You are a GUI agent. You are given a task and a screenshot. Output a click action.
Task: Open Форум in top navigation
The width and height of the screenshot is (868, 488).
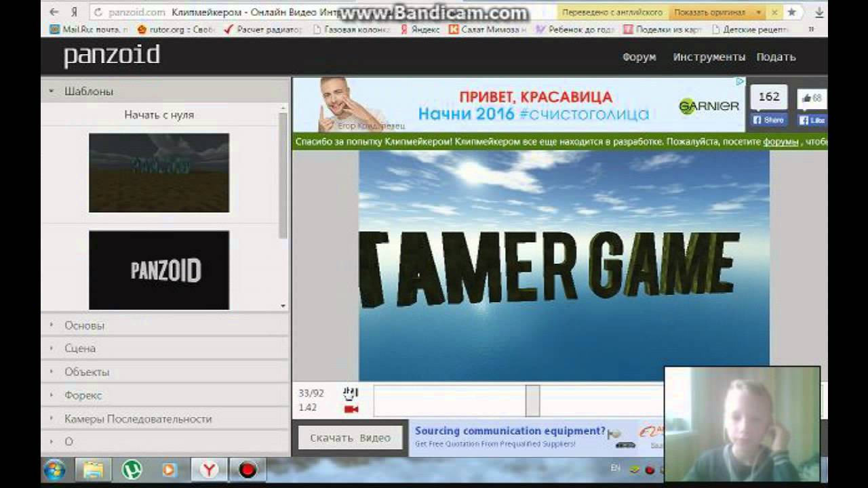[x=639, y=57]
